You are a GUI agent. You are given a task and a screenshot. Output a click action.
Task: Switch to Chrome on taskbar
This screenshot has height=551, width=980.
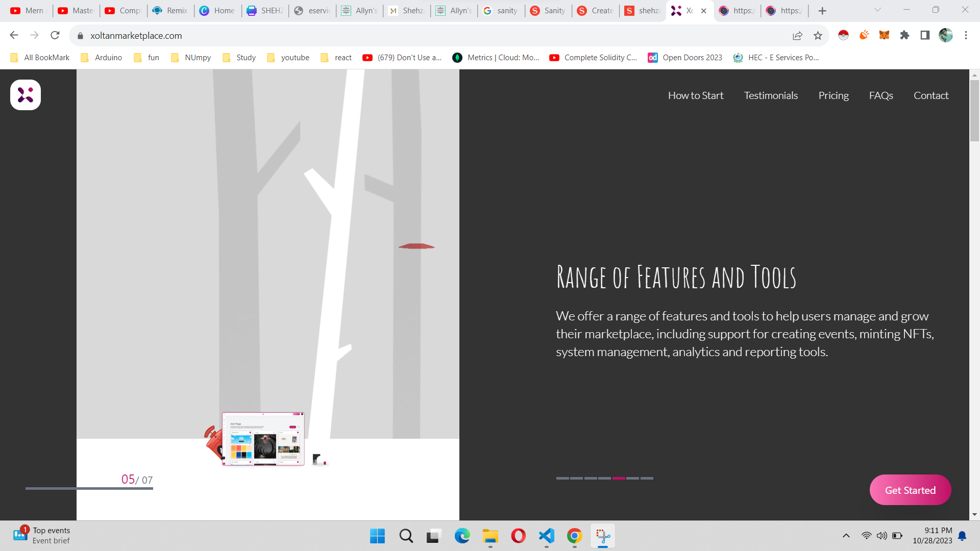point(574,536)
